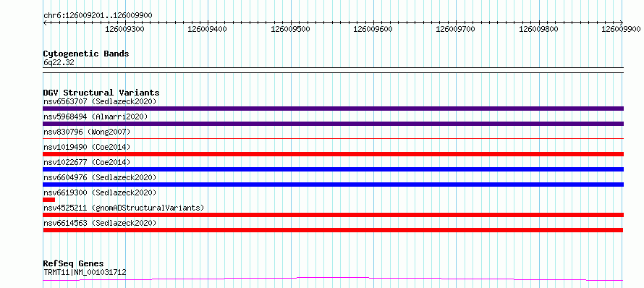Open the nsv4525211 (gnomADStructuralVariants) label

pyautogui.click(x=124, y=208)
